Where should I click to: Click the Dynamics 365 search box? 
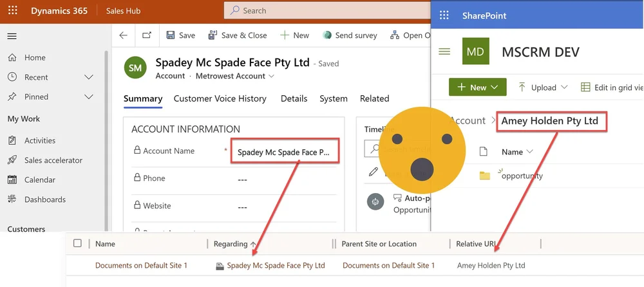(x=327, y=11)
